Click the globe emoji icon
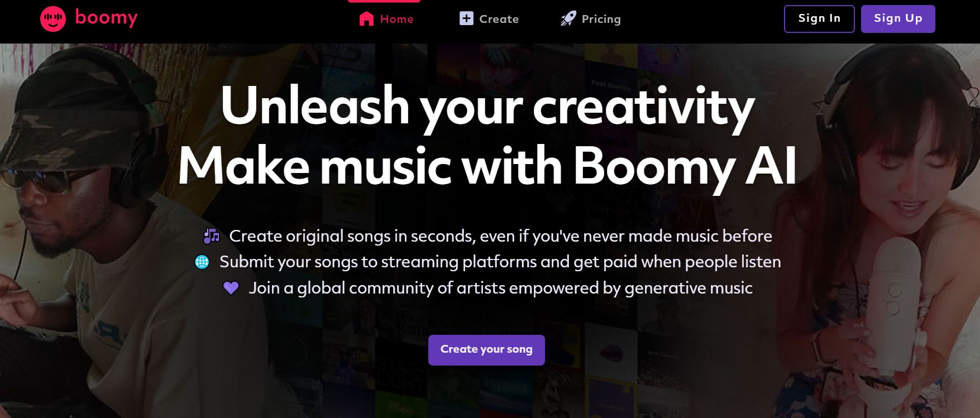 [x=202, y=262]
